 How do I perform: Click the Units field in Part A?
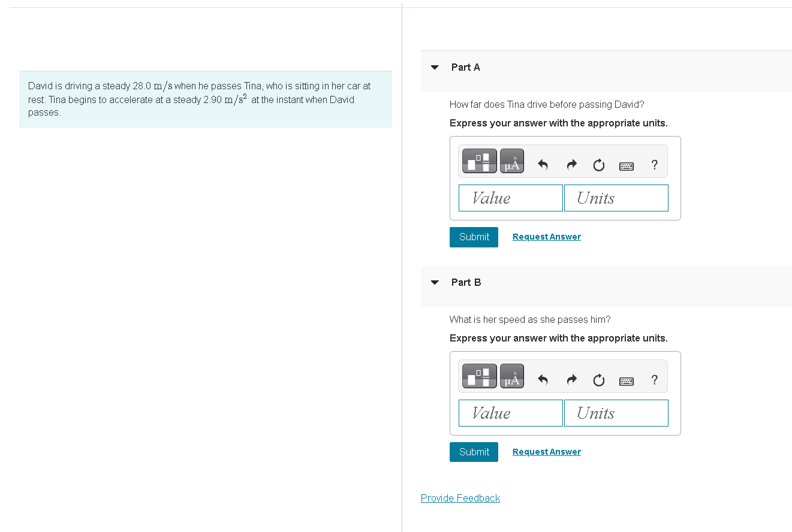pos(616,198)
